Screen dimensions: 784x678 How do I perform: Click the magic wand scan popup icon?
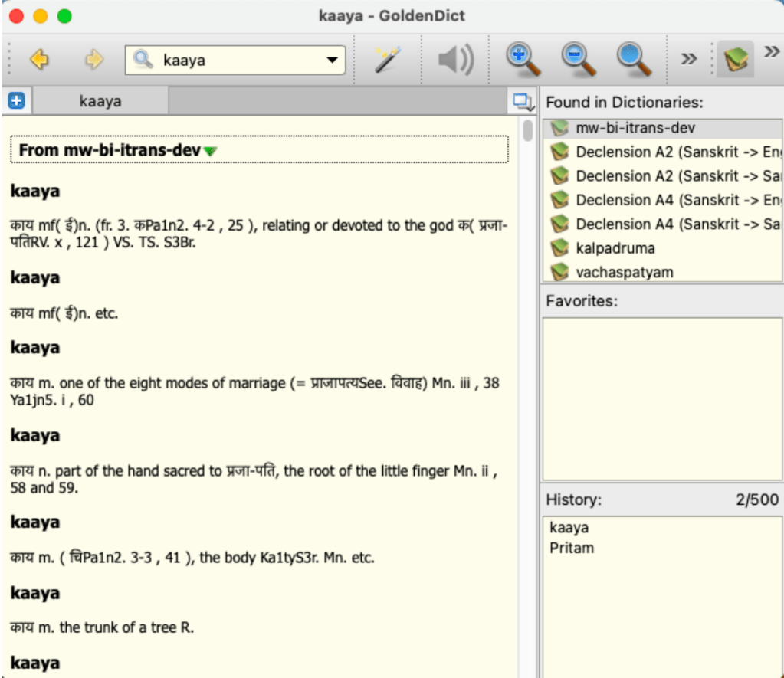[x=389, y=60]
